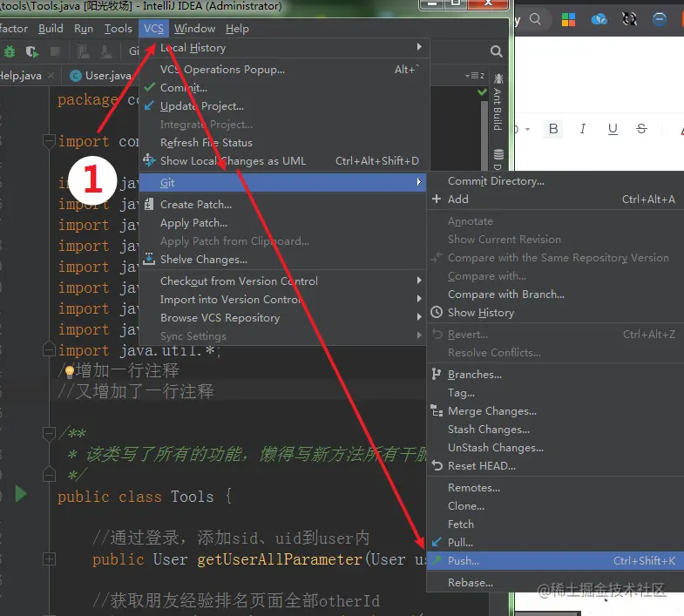This screenshot has width=684, height=616.
Task: Click the blue cloud icon
Action: coord(599,19)
